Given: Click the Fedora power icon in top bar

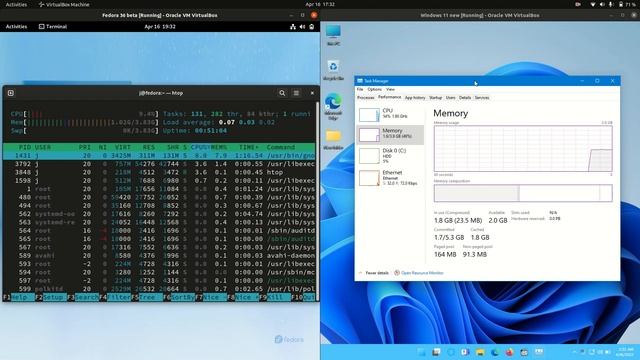Looking at the screenshot, I should [311, 27].
